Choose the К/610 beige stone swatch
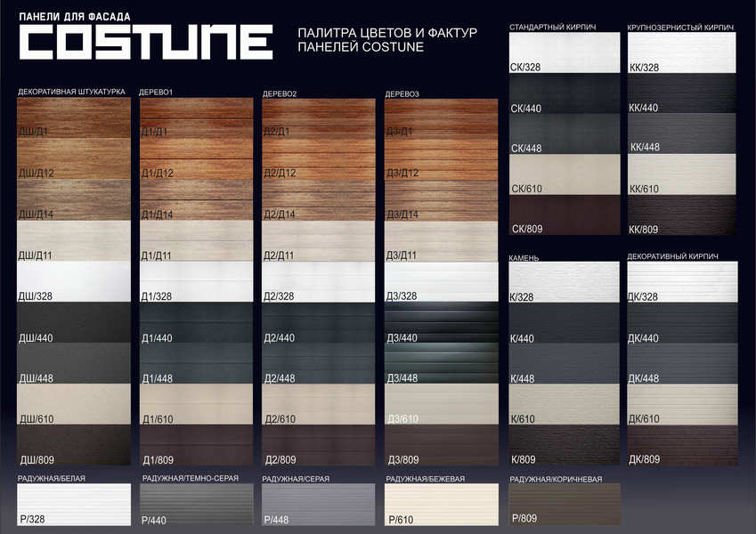 point(565,404)
